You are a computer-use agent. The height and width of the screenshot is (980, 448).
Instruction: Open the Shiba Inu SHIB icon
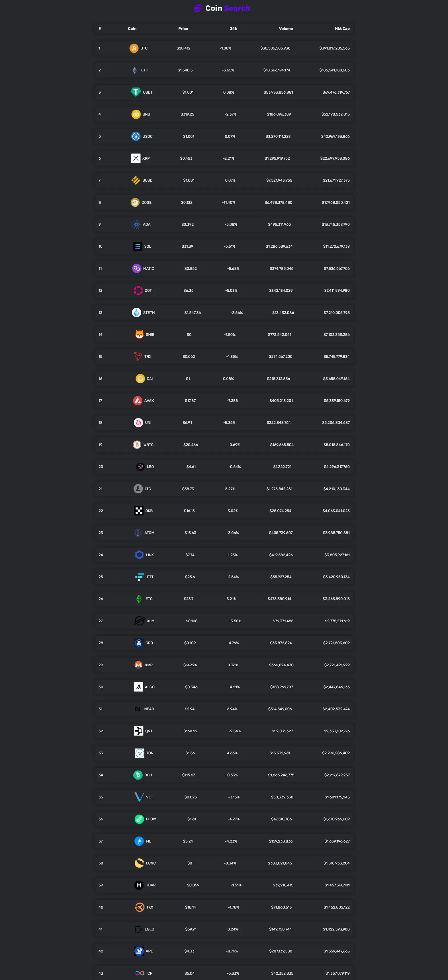(x=139, y=334)
